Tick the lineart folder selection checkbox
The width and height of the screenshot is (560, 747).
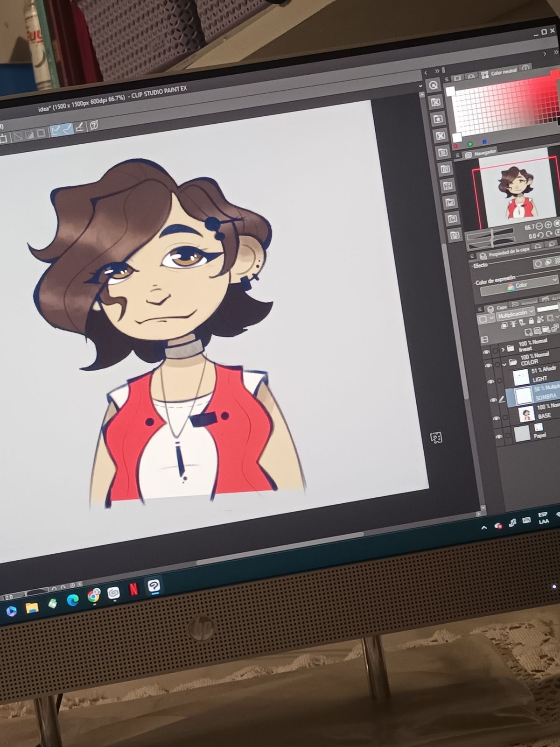coord(495,351)
